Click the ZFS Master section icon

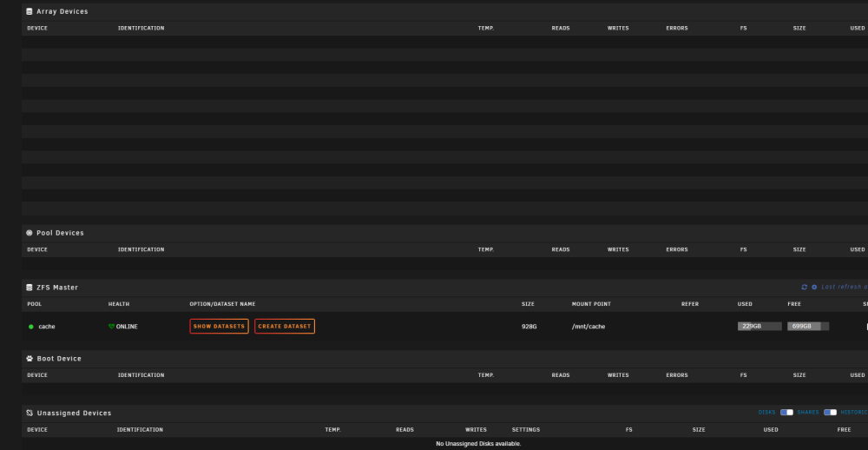[30, 287]
